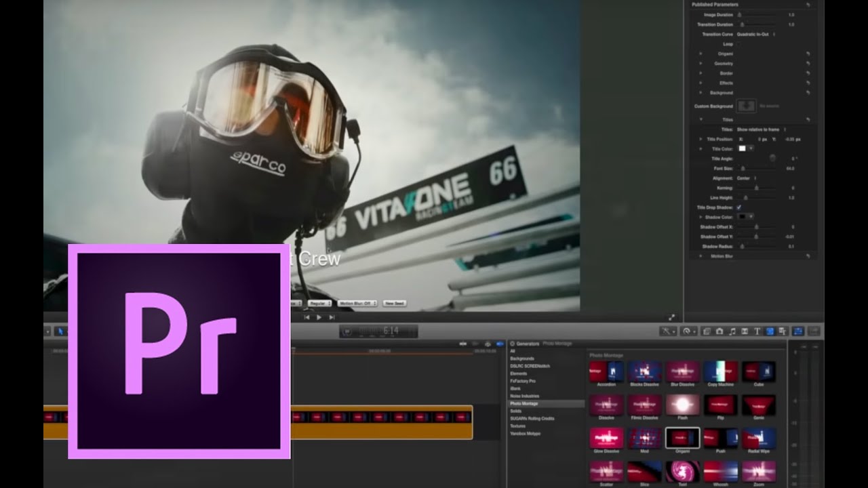Screen dimensions: 868x488
Task: Select the Accordion generator thumbnail
Action: coord(606,371)
